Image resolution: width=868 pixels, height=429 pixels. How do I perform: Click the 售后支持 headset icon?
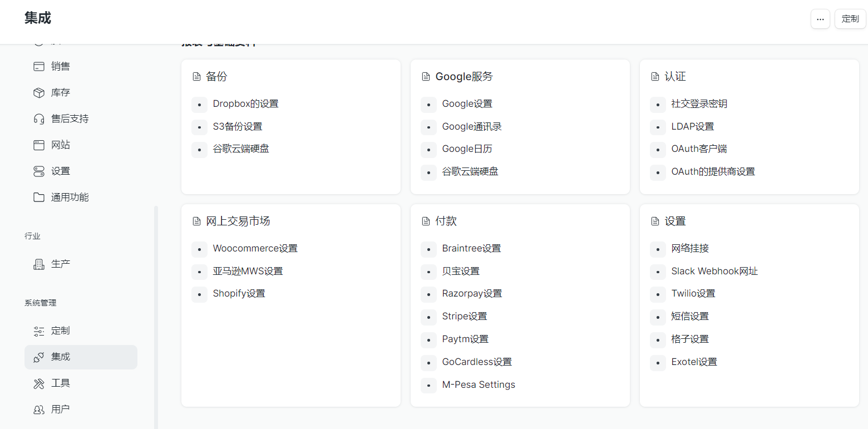point(39,119)
